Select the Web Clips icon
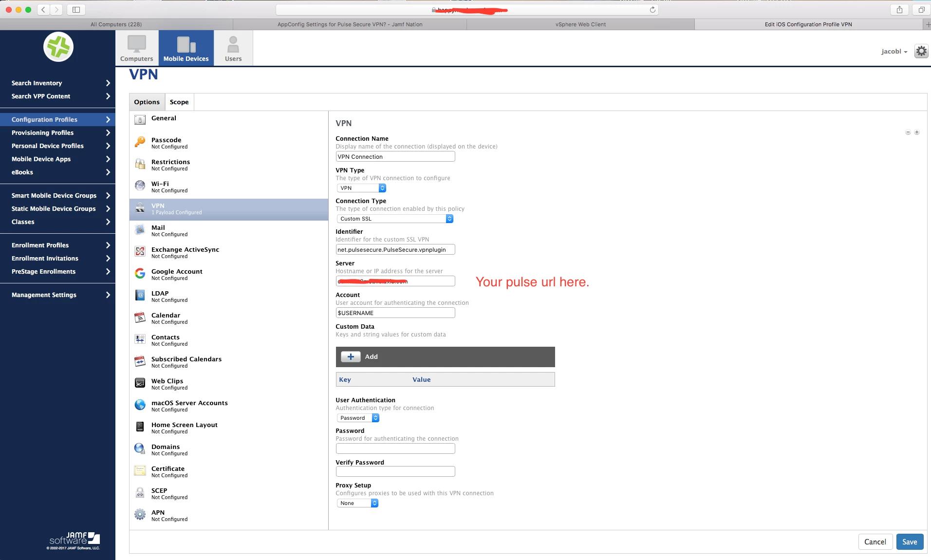Viewport: 931px width, 560px height. pyautogui.click(x=140, y=383)
